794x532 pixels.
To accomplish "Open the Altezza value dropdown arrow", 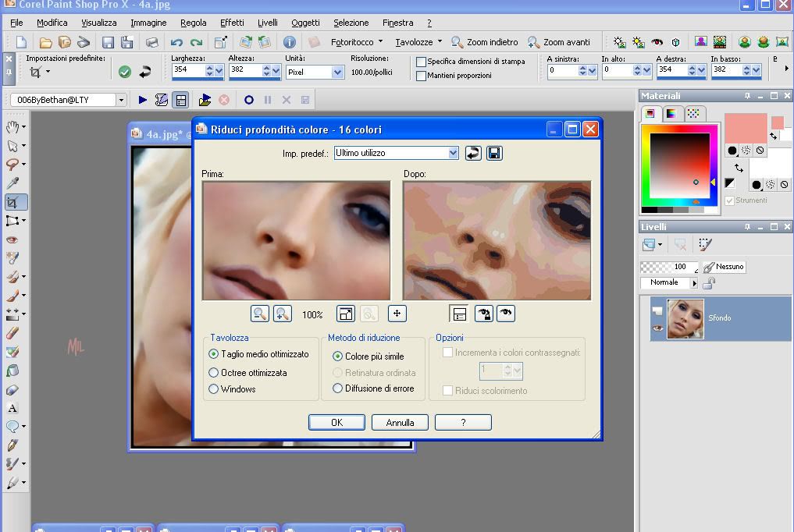I will [x=276, y=71].
